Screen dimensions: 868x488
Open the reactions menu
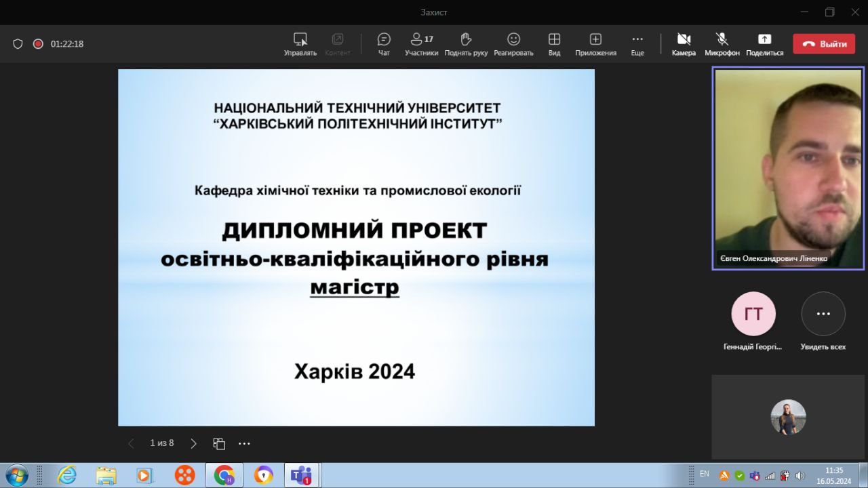click(513, 44)
